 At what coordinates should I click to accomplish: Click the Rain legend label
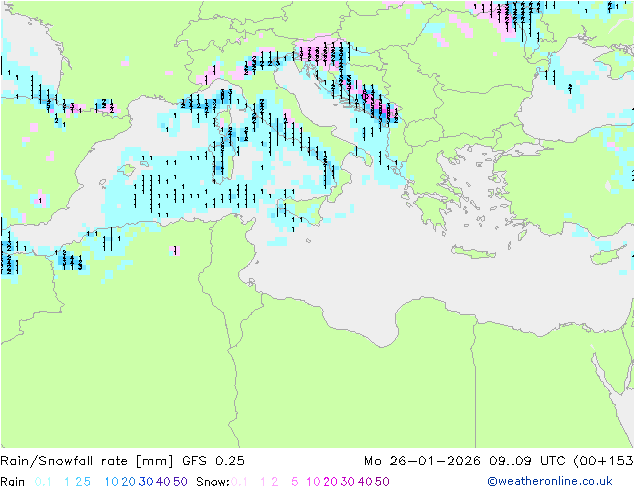point(13,482)
